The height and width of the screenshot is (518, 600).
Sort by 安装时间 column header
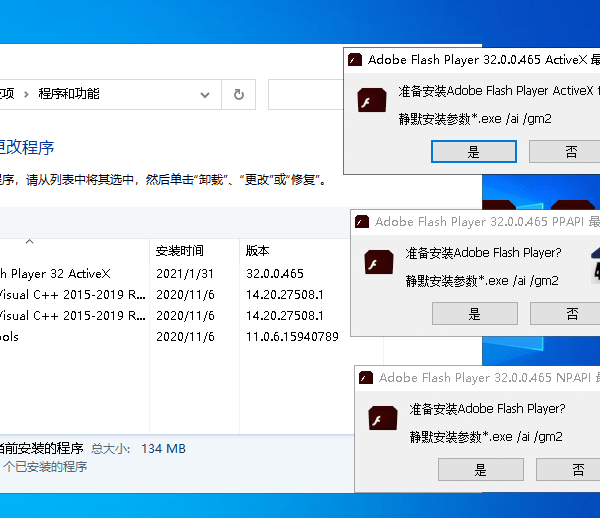tap(180, 251)
